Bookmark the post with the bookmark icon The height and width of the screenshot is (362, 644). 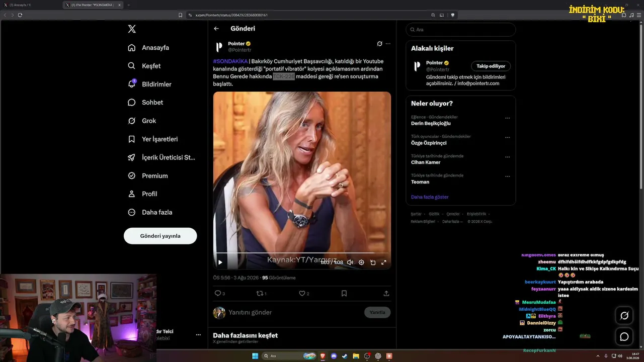(x=344, y=293)
